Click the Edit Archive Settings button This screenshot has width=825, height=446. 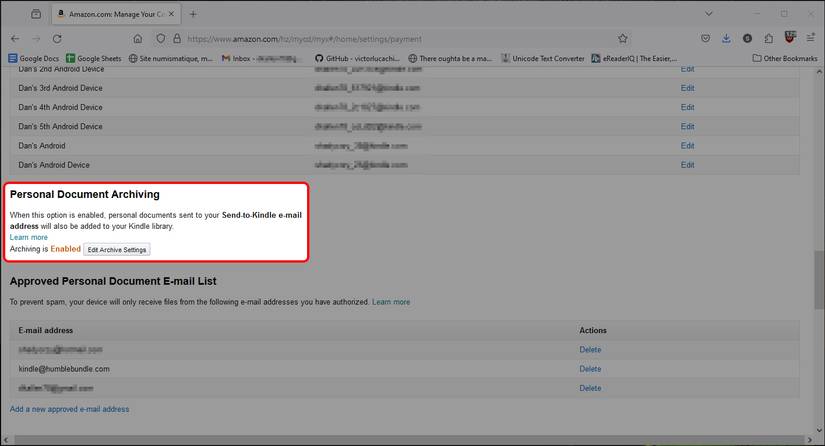click(x=117, y=249)
